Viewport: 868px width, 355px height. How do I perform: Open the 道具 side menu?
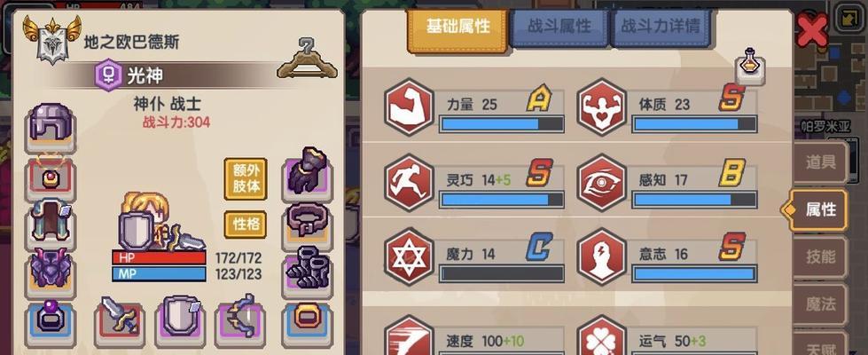(820, 162)
